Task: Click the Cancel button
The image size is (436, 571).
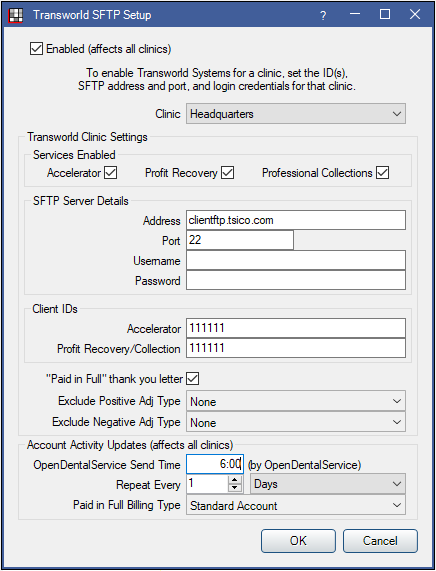Action: (x=380, y=541)
